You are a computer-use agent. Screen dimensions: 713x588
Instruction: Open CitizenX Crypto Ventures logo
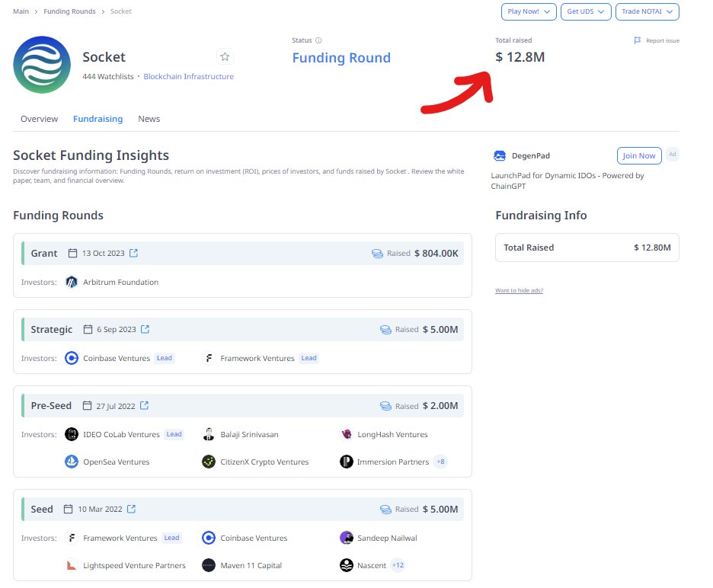point(209,462)
